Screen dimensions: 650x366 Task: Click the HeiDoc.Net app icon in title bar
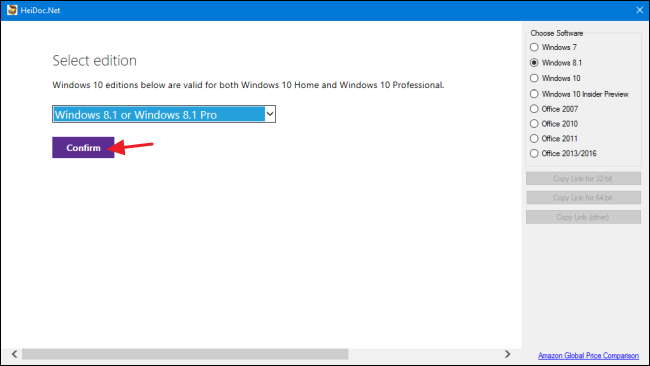(x=12, y=10)
